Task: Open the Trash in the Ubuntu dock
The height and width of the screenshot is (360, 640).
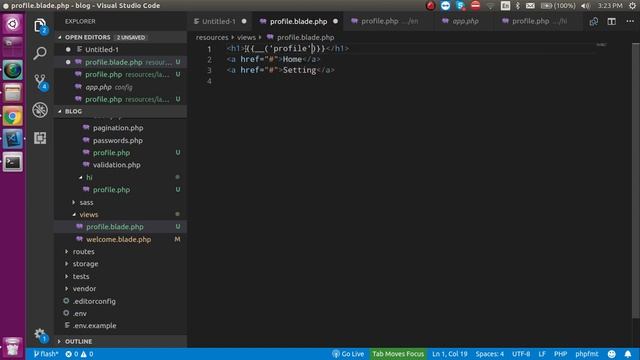Action: (13, 347)
